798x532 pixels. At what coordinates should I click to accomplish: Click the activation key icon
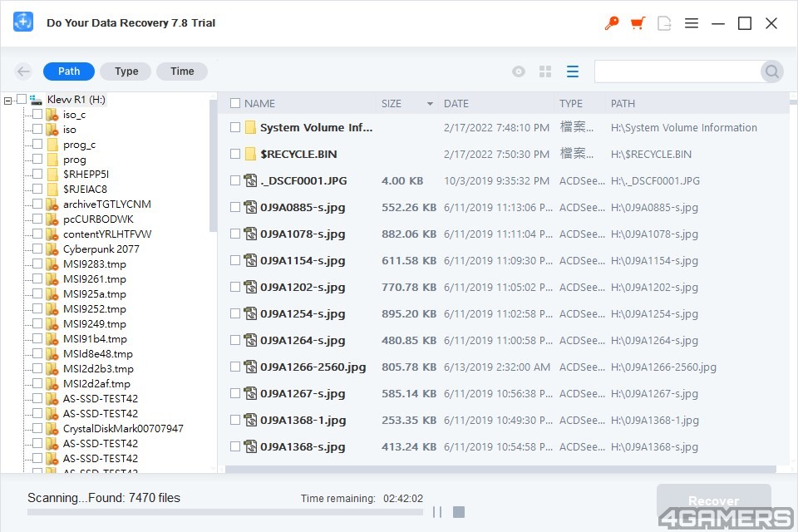(611, 23)
